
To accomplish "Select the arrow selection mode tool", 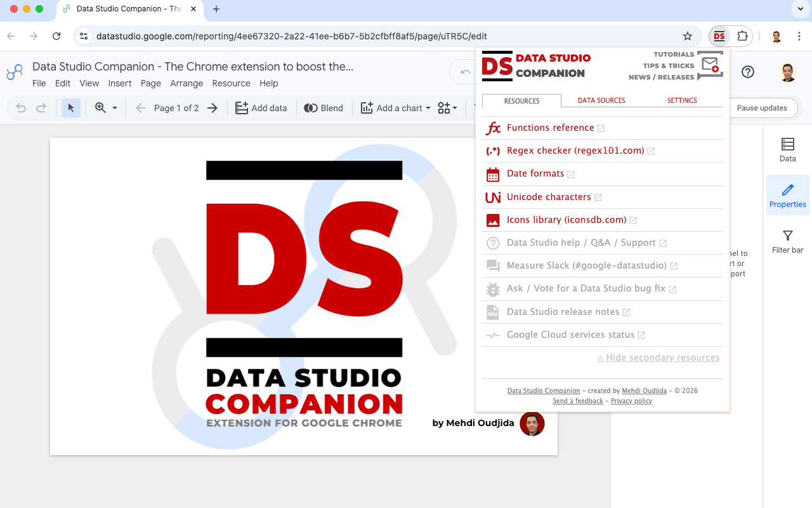I will tap(71, 108).
